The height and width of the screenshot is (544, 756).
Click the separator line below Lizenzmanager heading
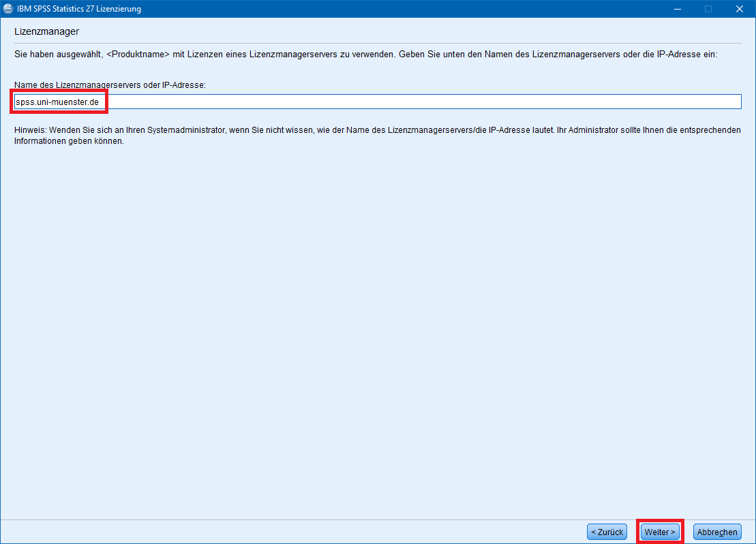click(378, 43)
